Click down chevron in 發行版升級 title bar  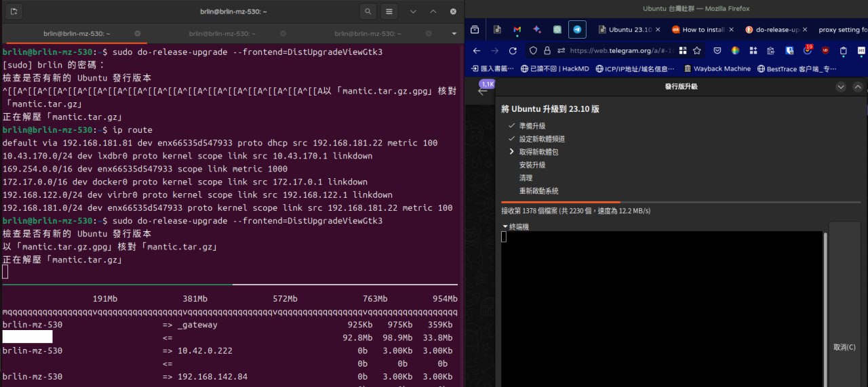pyautogui.click(x=841, y=87)
